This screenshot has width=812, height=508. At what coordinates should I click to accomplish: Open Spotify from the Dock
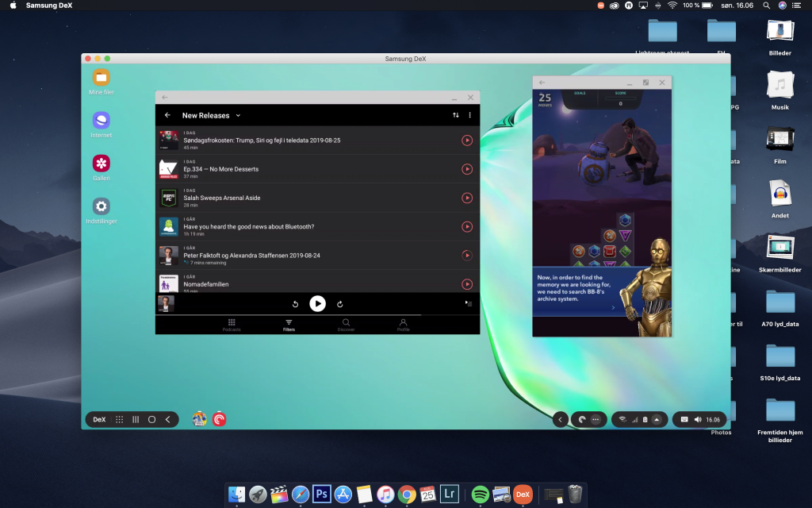point(480,494)
